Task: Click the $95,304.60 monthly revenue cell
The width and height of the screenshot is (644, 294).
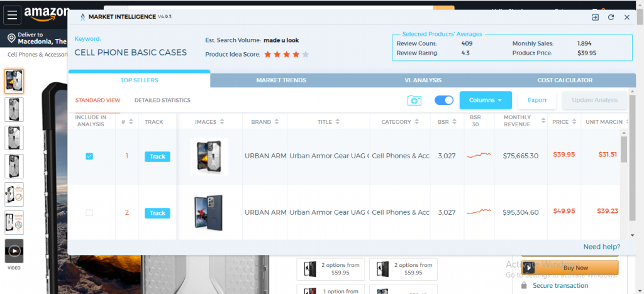Action: (x=520, y=212)
